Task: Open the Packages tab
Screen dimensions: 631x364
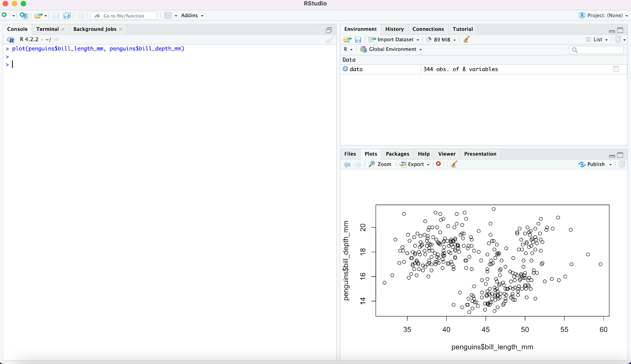Action: (397, 154)
